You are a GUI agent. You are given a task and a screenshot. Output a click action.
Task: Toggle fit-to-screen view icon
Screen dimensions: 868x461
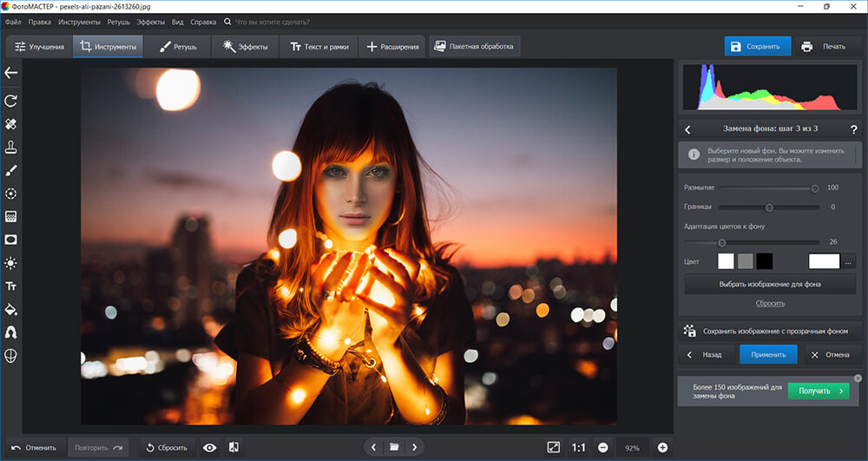pyautogui.click(x=553, y=448)
